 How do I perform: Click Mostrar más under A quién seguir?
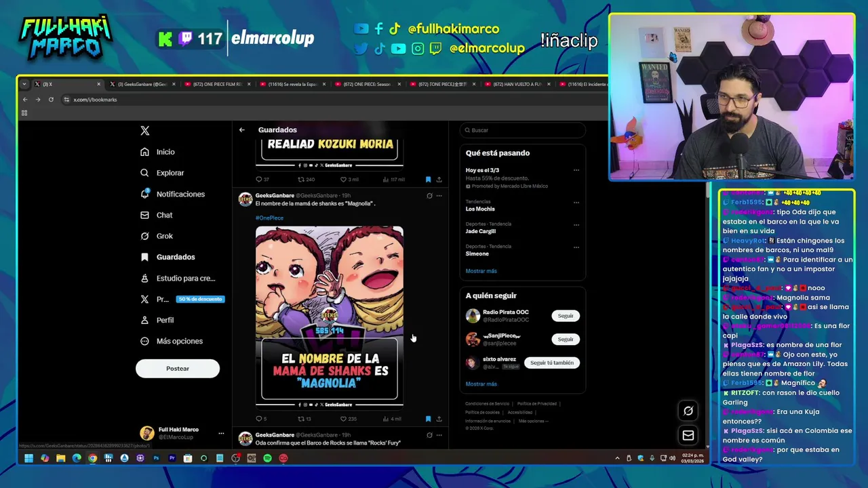[x=481, y=384]
